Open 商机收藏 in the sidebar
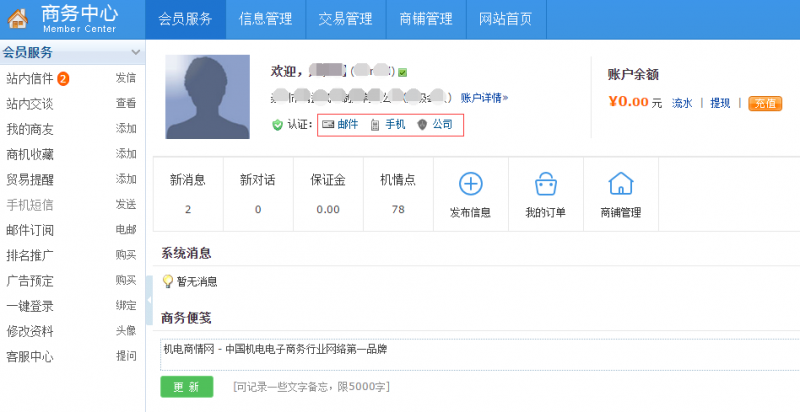Viewport: 800px width, 412px height. click(x=30, y=154)
